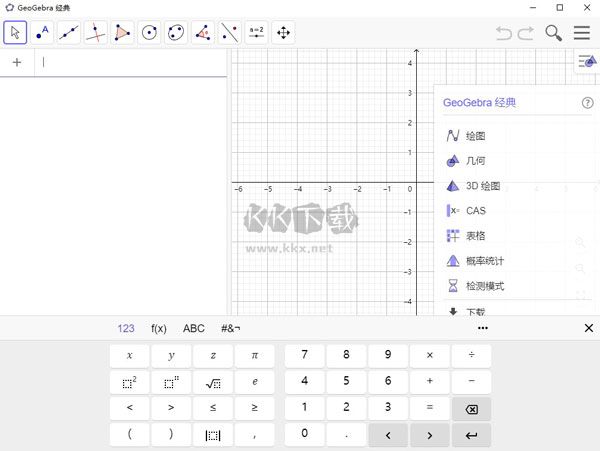This screenshot has width=600, height=451.
Task: Choose the Ellipse tool
Action: (x=177, y=32)
